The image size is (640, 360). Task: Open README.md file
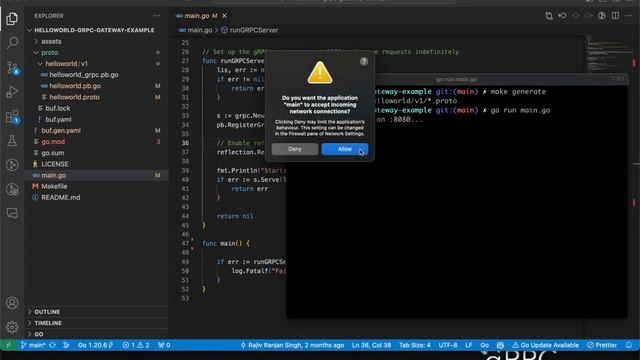pyautogui.click(x=60, y=197)
